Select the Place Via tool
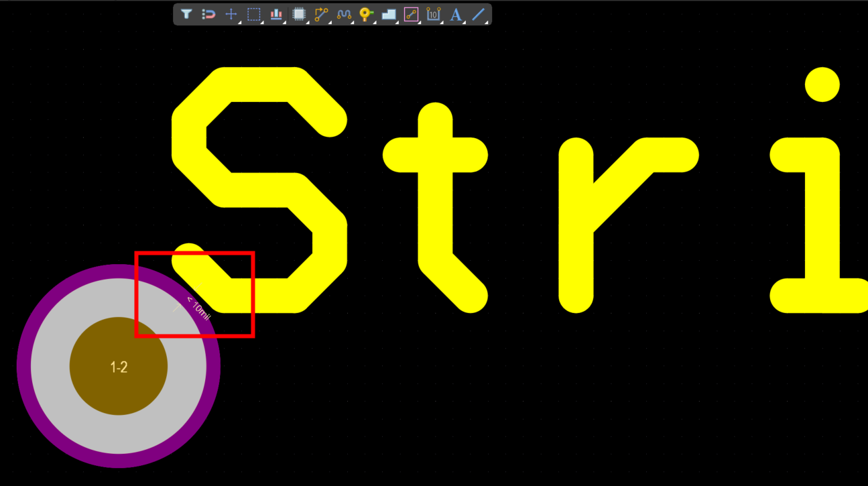 tap(366, 14)
